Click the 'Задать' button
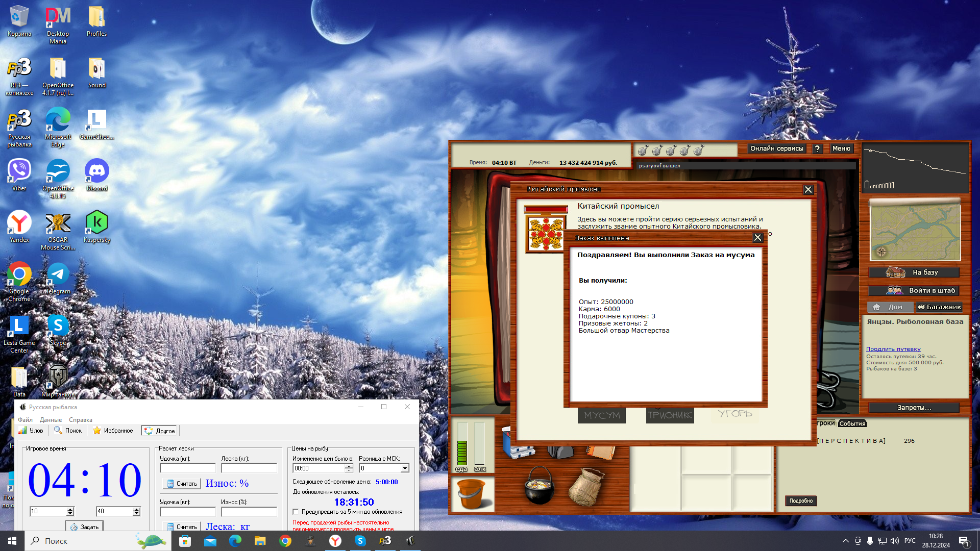The image size is (980, 551). coord(84,527)
